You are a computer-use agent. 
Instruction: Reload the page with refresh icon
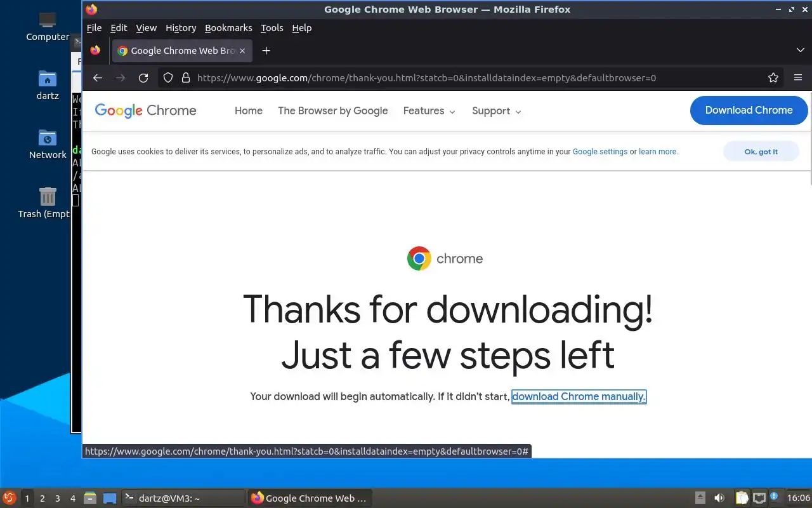pos(143,77)
